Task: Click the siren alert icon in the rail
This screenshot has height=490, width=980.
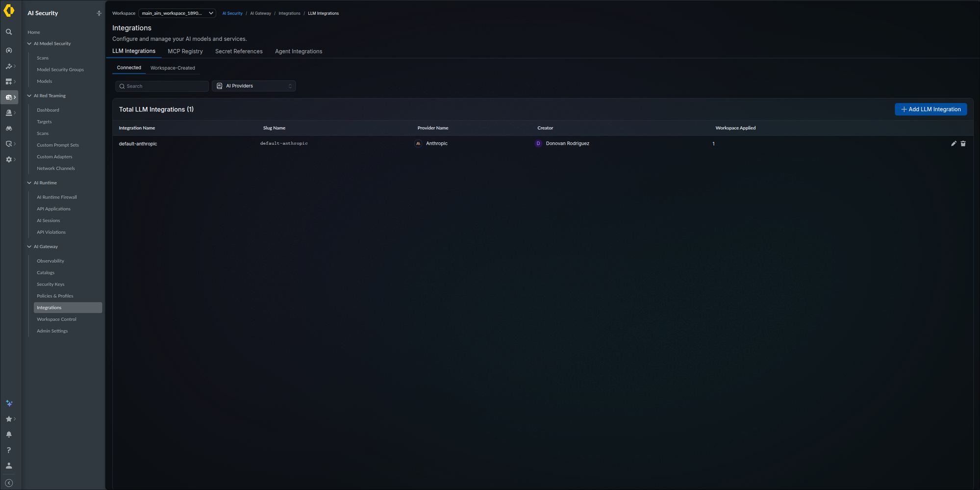Action: 9,113
